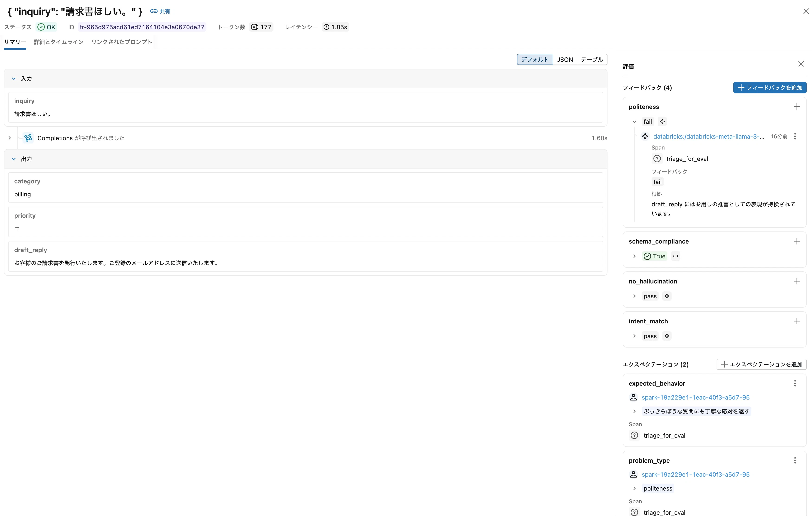Click the code icon next to True
This screenshot has width=812, height=527.
676,256
